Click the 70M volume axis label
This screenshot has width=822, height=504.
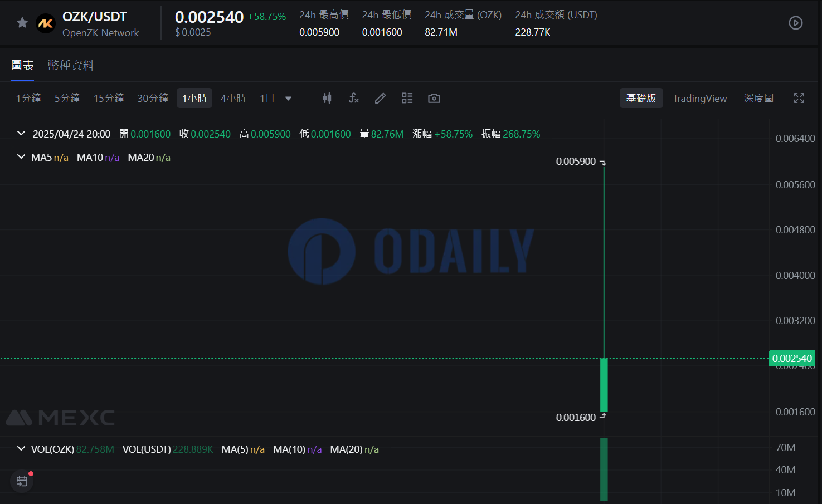tap(785, 448)
